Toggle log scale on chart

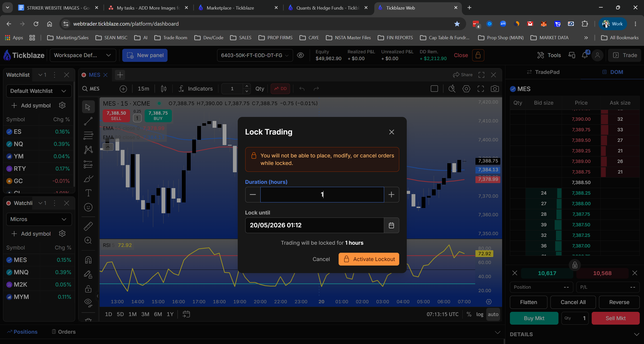click(480, 314)
